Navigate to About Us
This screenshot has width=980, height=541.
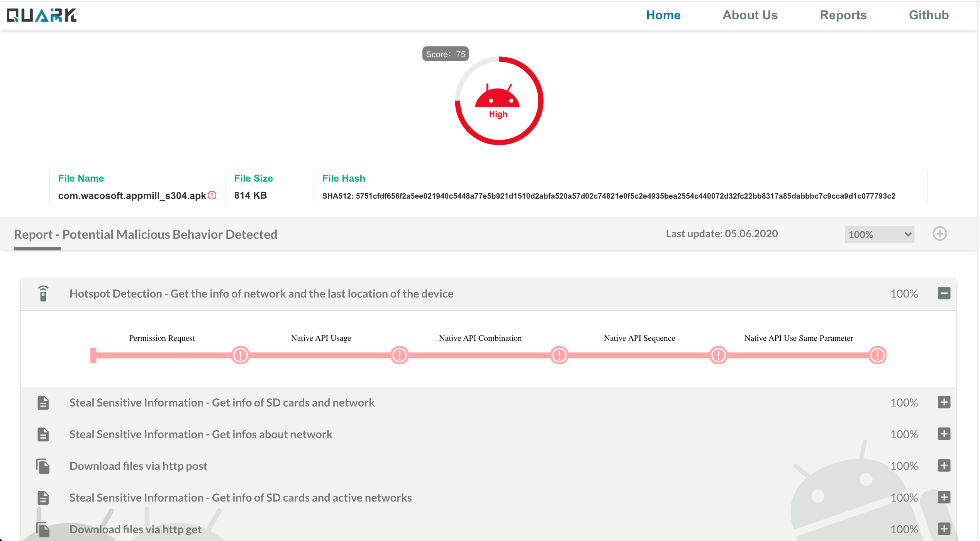(x=749, y=15)
